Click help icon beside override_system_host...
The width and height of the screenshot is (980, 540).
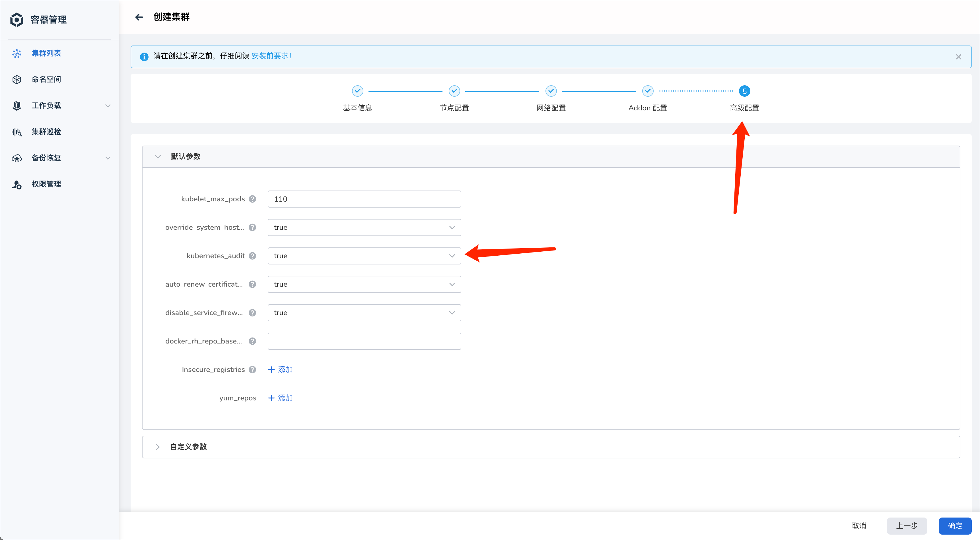coord(252,227)
